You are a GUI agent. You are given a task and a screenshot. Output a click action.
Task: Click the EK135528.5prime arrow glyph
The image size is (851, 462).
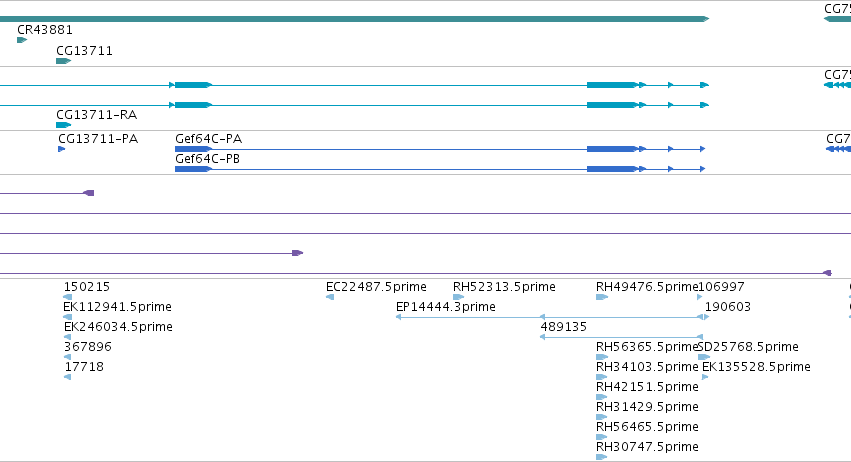705,377
